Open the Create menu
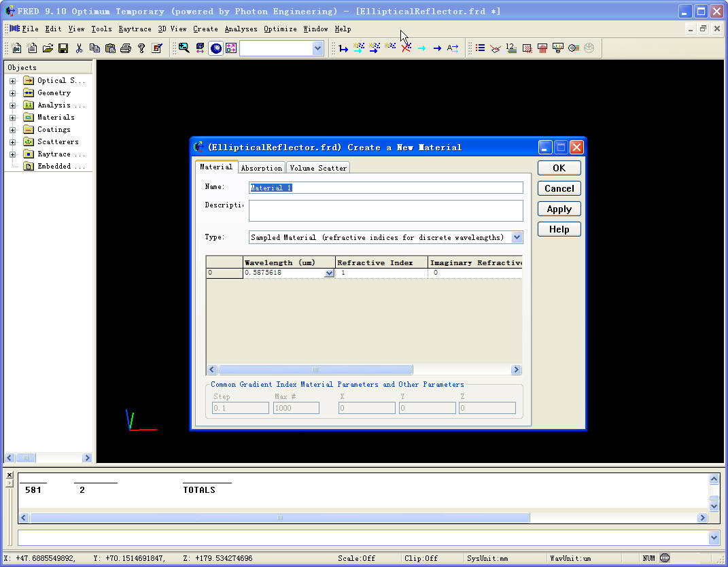 click(x=205, y=29)
